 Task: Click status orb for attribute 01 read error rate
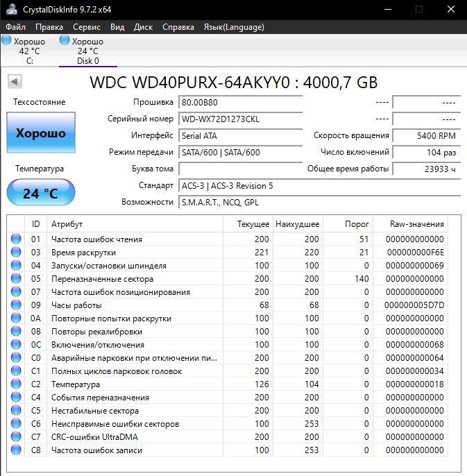click(x=16, y=239)
